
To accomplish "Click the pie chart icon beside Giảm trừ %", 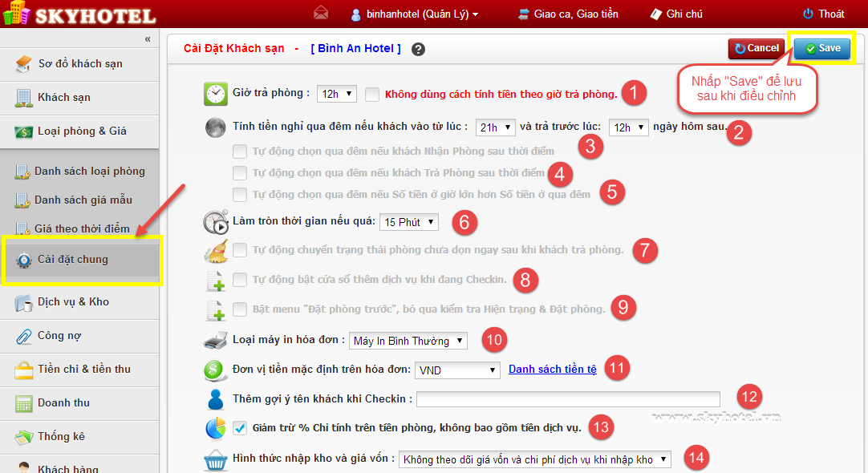I will click(215, 428).
